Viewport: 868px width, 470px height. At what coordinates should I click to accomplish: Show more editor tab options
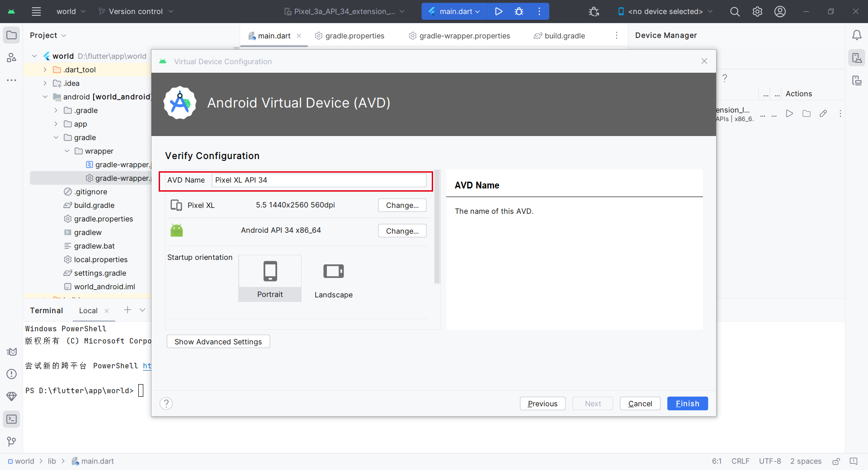617,35
